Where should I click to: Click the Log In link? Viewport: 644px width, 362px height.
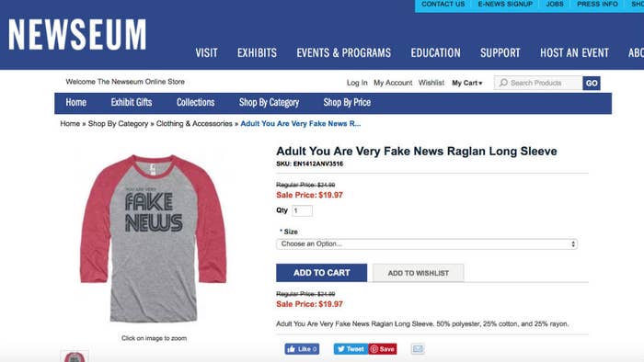[x=357, y=83]
